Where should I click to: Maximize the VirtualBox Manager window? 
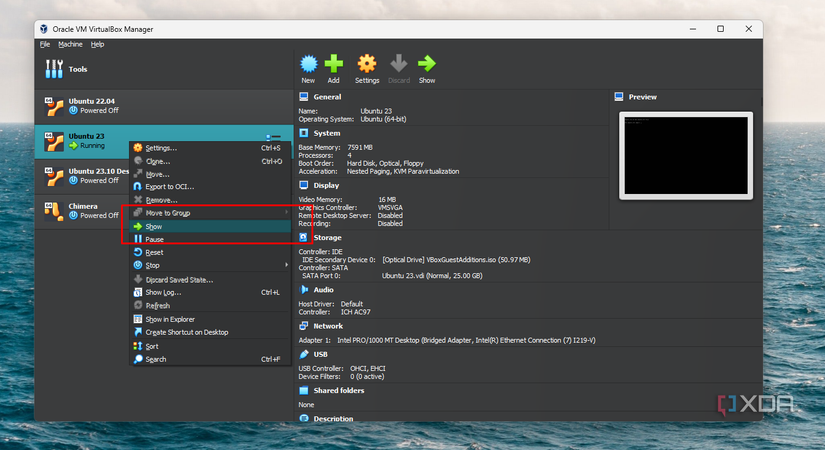pos(720,29)
